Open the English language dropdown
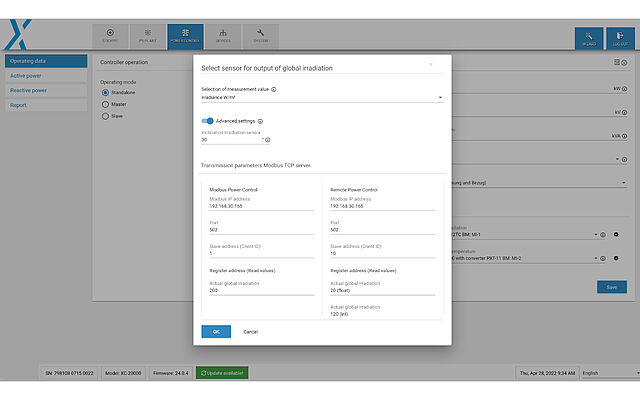This screenshot has height=400, width=640. coord(610,373)
